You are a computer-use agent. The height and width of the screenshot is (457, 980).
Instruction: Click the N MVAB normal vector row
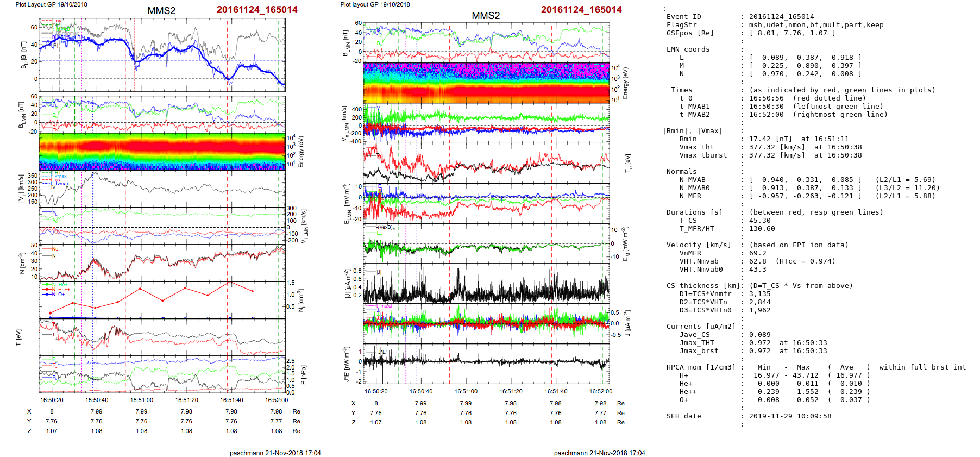(x=805, y=180)
